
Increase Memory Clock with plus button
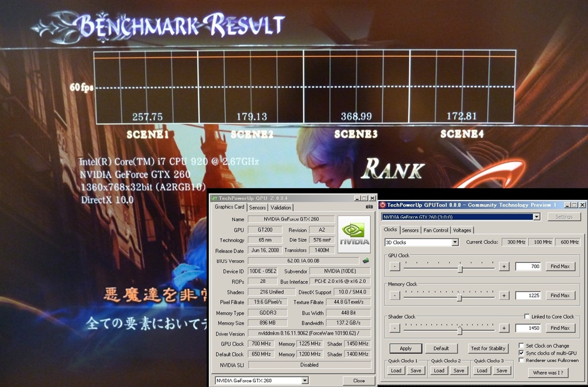point(504,296)
